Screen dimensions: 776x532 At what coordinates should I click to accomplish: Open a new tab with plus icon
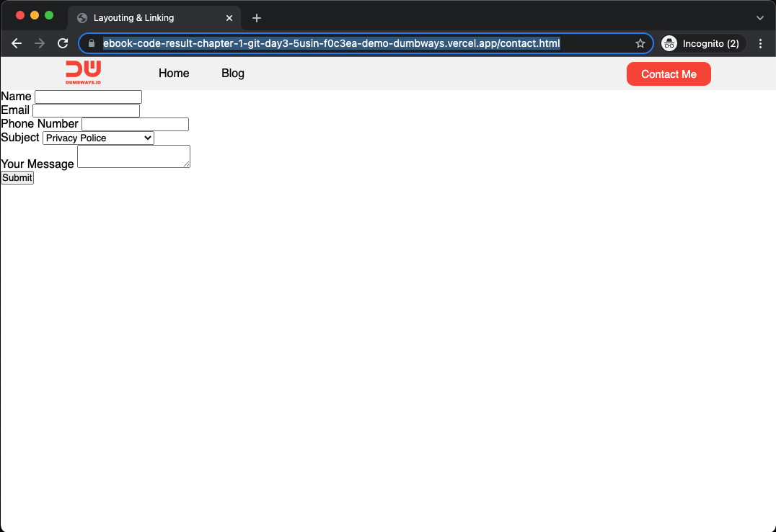256,18
